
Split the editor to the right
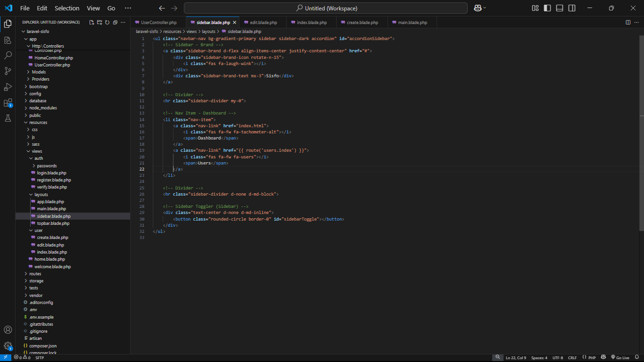(x=628, y=22)
